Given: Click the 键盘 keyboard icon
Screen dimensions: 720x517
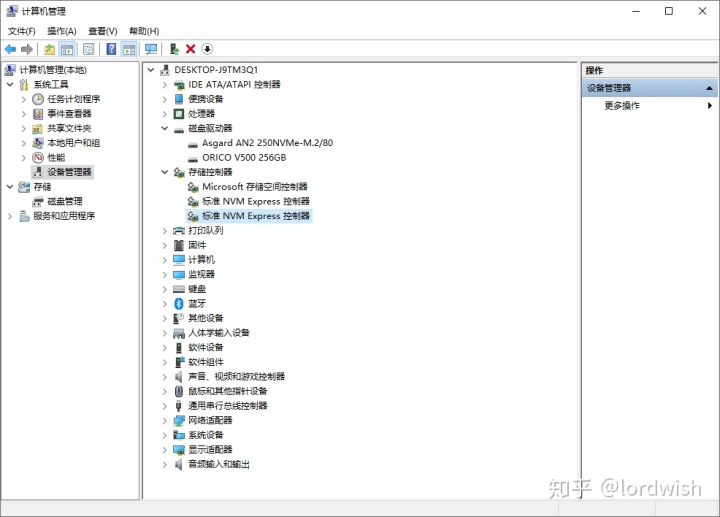Looking at the screenshot, I should (x=179, y=289).
